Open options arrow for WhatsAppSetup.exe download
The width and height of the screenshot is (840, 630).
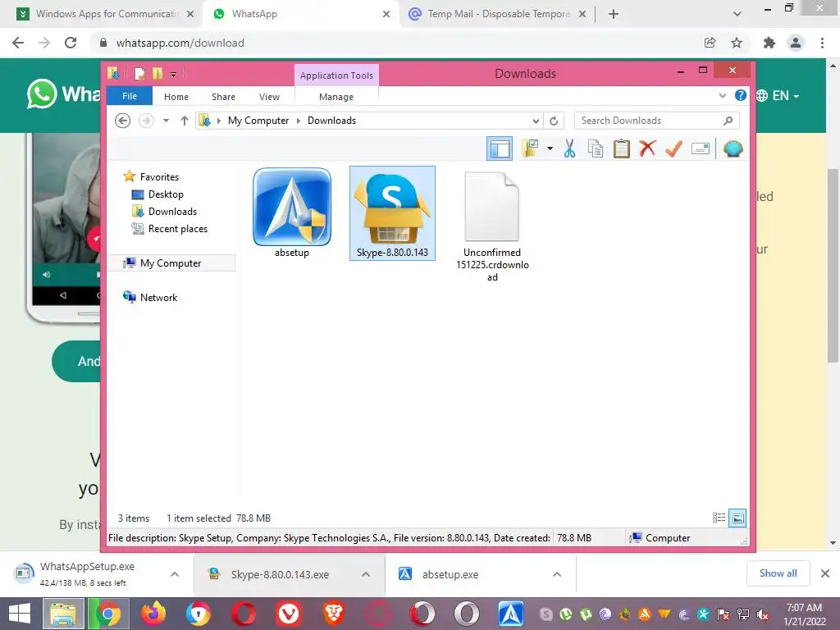tap(175, 574)
